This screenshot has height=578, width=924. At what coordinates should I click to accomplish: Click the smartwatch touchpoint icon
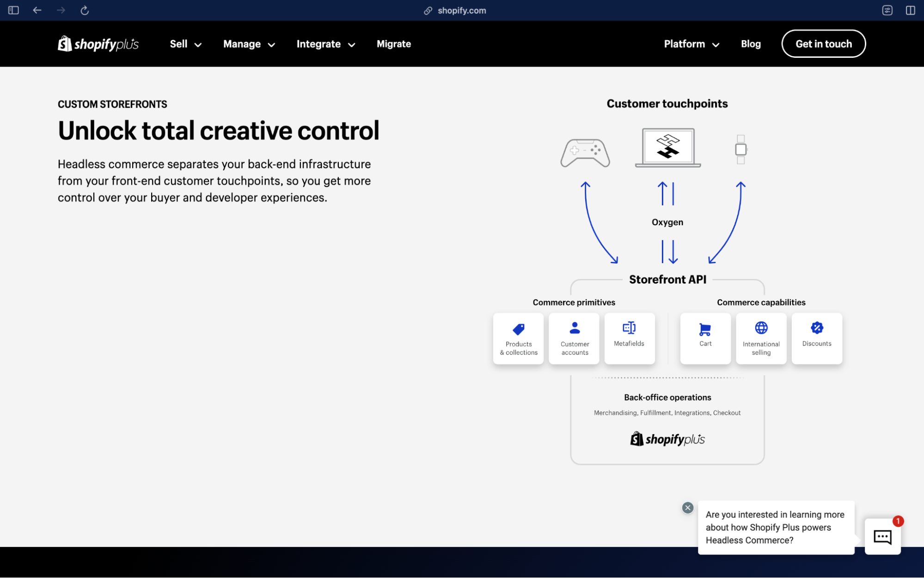(x=741, y=149)
